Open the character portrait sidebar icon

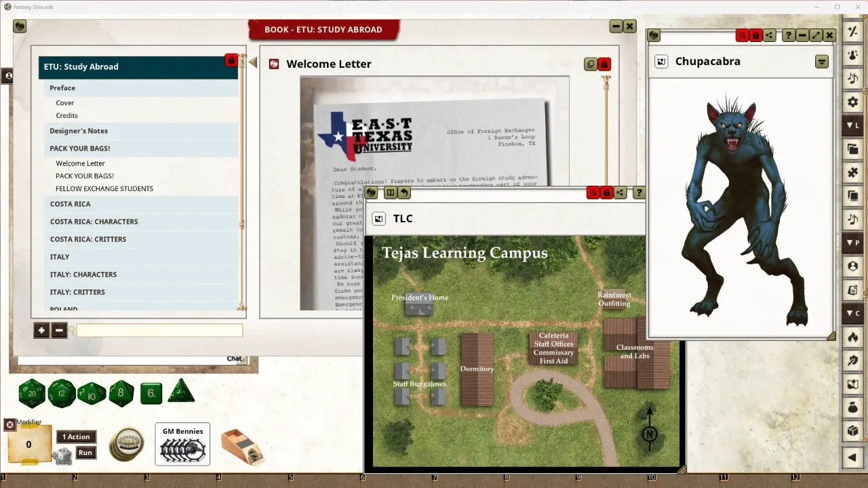(x=852, y=266)
